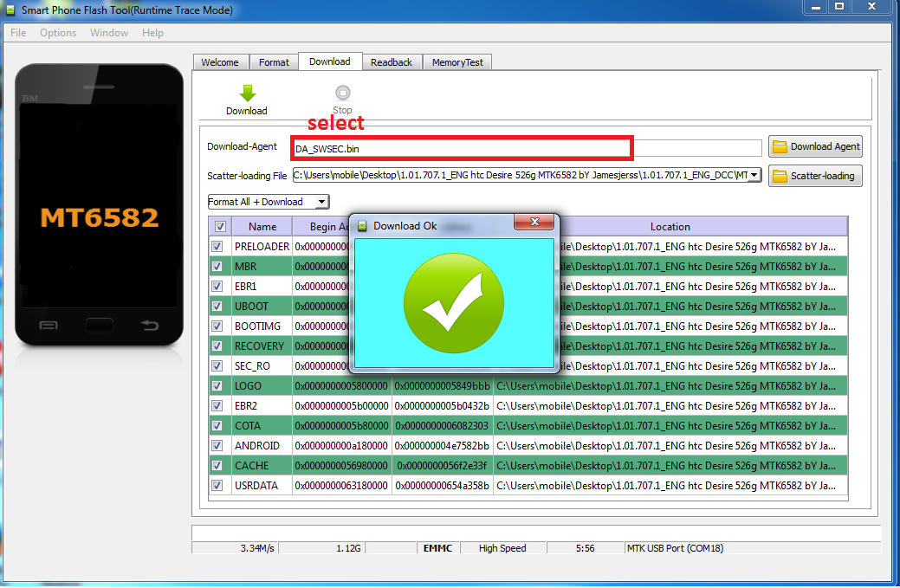Open the Options menu

pyautogui.click(x=58, y=33)
